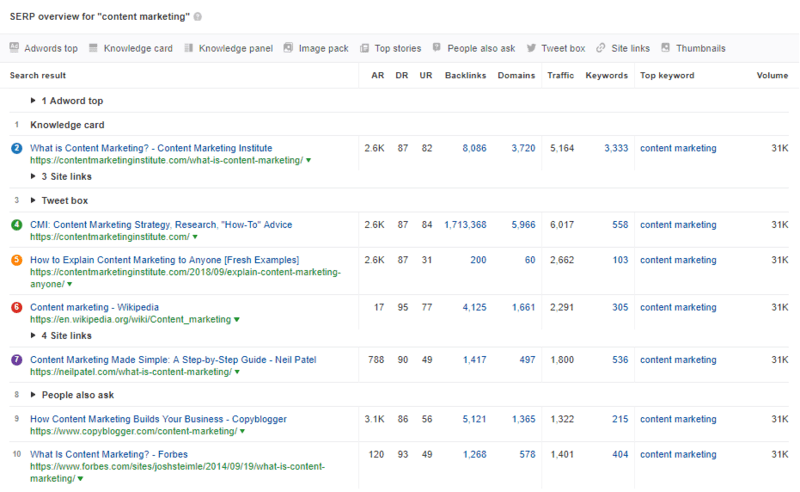This screenshot has height=492, width=800.
Task: Expand the 1 Adword top row
Action: [x=33, y=101]
